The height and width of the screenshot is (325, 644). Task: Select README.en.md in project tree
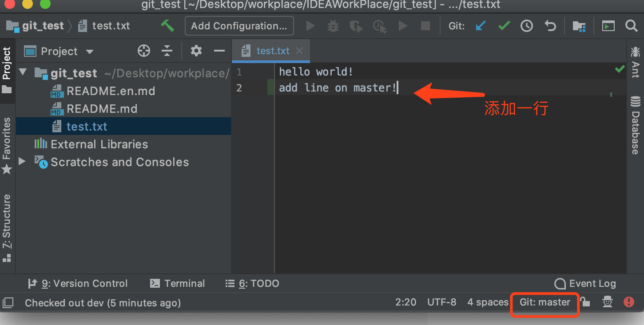pos(103,91)
